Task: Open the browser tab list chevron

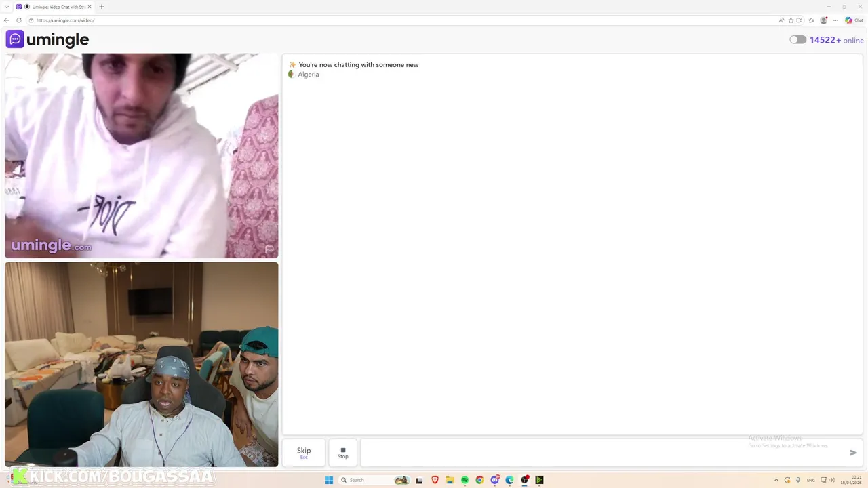Action: (x=7, y=7)
